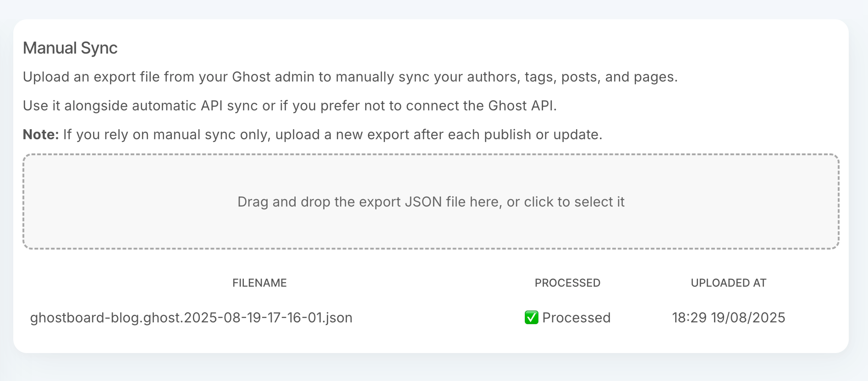Click the FILENAME column header
This screenshot has height=381, width=868.
pos(259,283)
